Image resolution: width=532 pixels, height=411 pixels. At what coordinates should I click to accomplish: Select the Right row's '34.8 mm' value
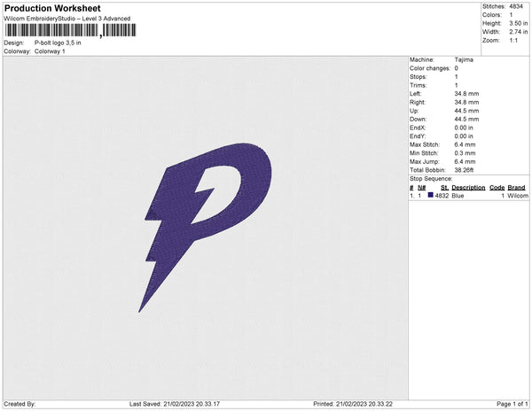coord(467,102)
